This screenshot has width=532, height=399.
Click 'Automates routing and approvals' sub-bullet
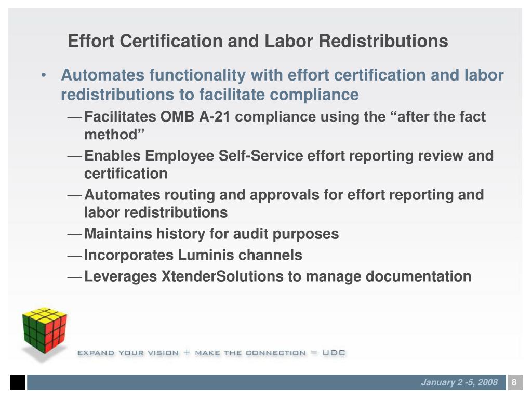pyautogui.click(x=284, y=203)
